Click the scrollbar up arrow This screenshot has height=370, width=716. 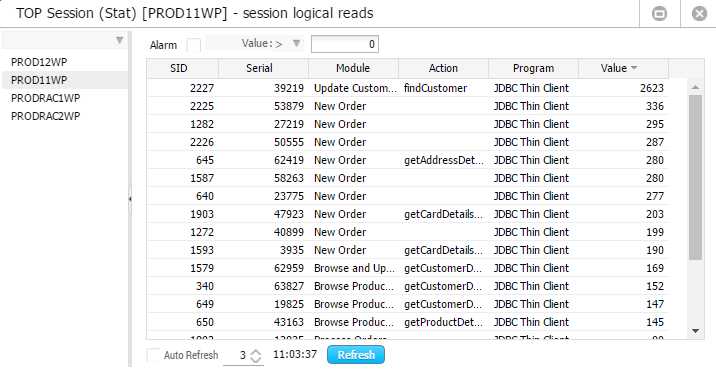coord(695,87)
